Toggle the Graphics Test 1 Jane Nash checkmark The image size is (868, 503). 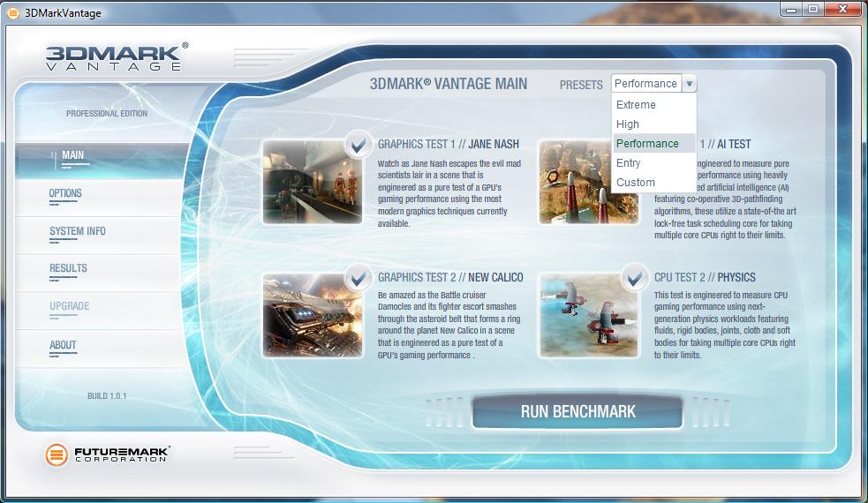pyautogui.click(x=359, y=145)
